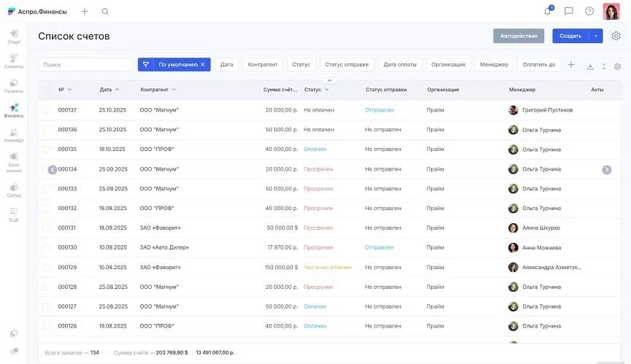
Task: Click the help question mark icon
Action: [589, 12]
